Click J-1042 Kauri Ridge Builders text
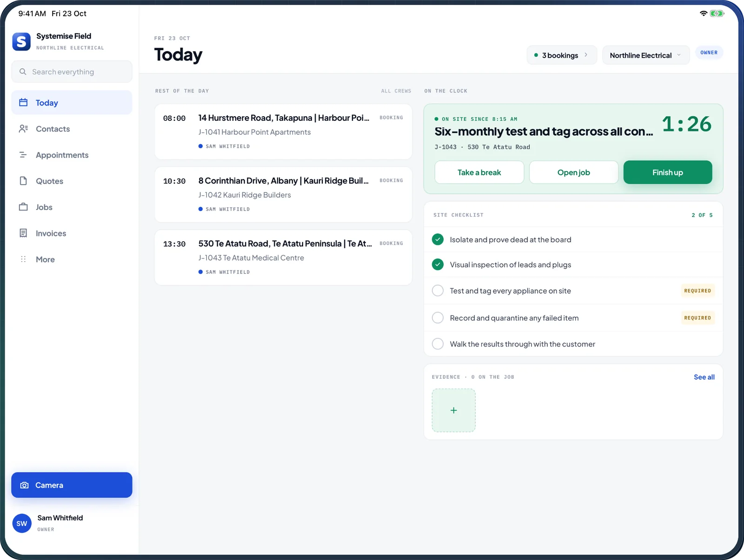 tap(245, 195)
